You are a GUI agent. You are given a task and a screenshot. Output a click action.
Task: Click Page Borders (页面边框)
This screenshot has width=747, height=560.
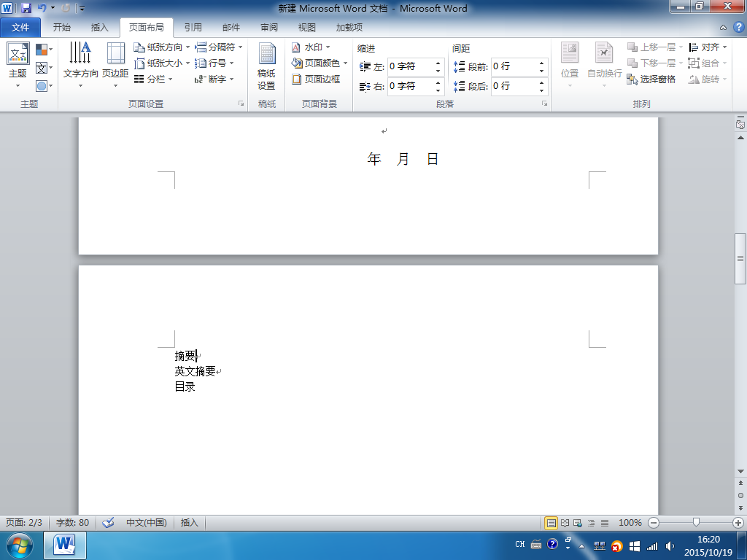[317, 79]
